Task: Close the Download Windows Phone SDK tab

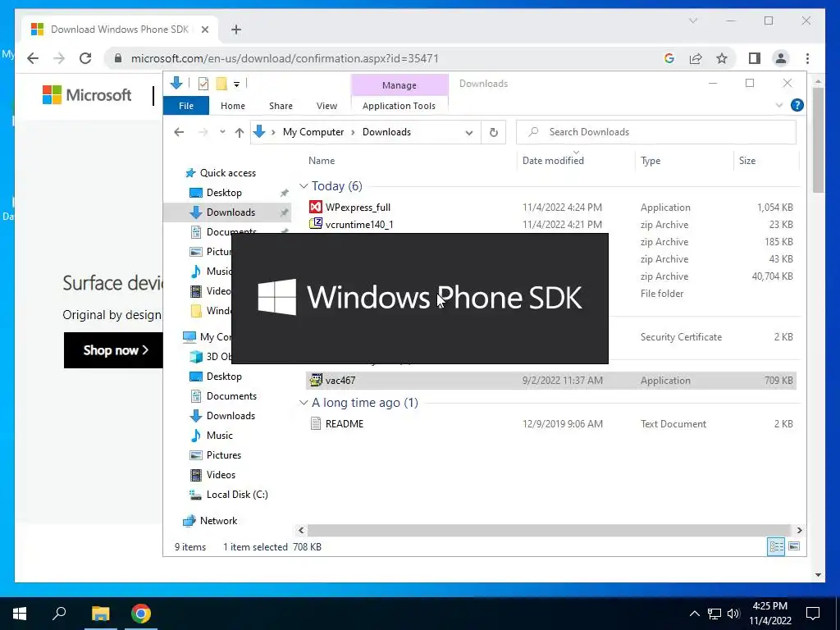Action: point(204,30)
